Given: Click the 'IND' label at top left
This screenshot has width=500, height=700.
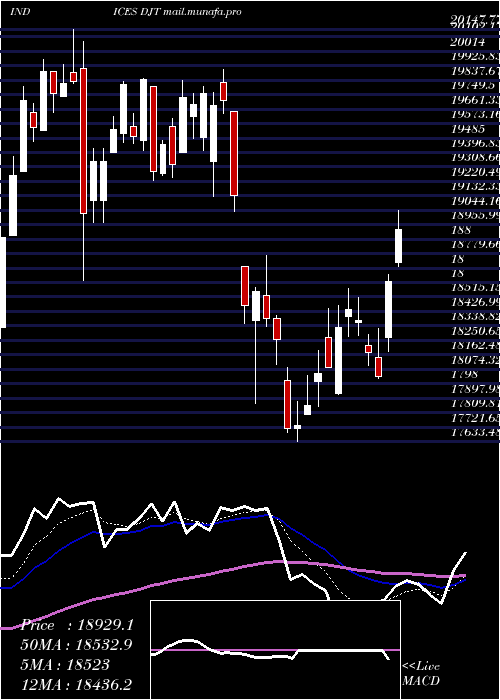Looking at the screenshot, I should pos(20,12).
